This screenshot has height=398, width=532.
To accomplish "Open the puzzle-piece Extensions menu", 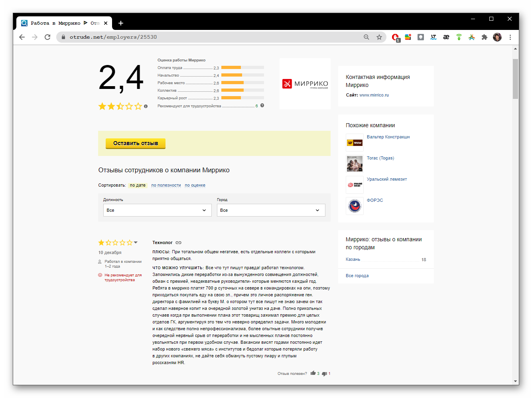I will (x=485, y=37).
